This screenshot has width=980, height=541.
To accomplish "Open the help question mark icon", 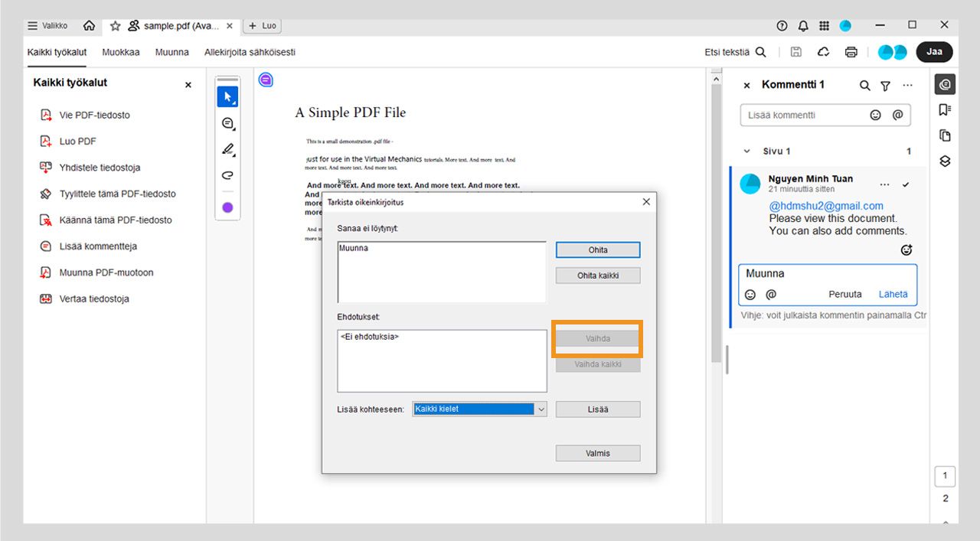I will [x=782, y=25].
